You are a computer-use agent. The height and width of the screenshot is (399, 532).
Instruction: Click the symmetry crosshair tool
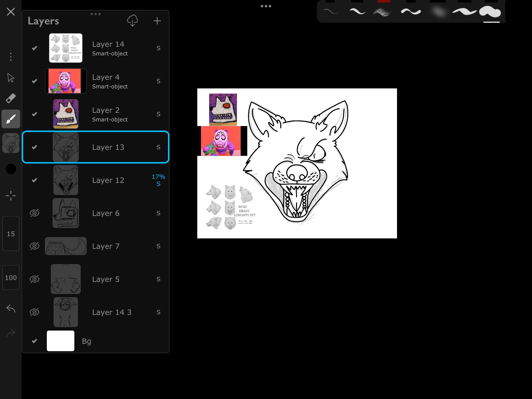tap(11, 196)
